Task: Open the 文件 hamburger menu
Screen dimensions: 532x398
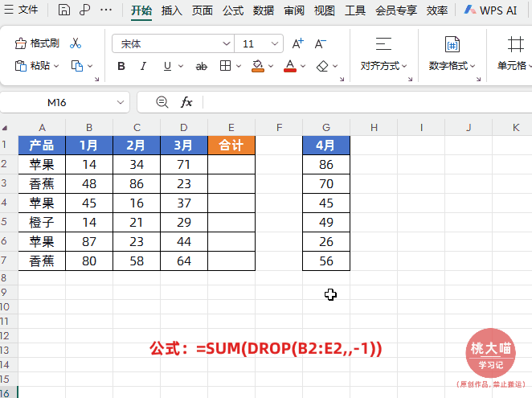Action: 21,10
